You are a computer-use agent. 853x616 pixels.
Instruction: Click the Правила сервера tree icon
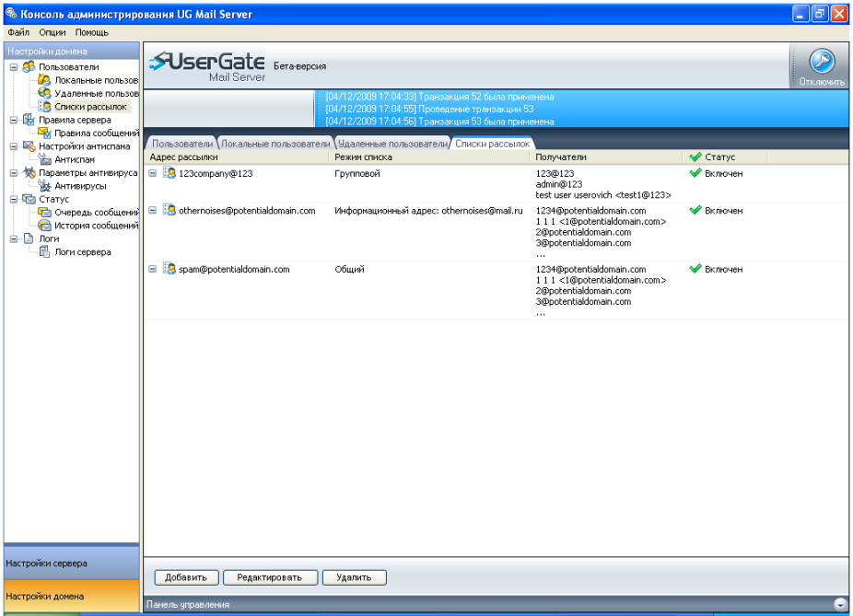coord(29,120)
